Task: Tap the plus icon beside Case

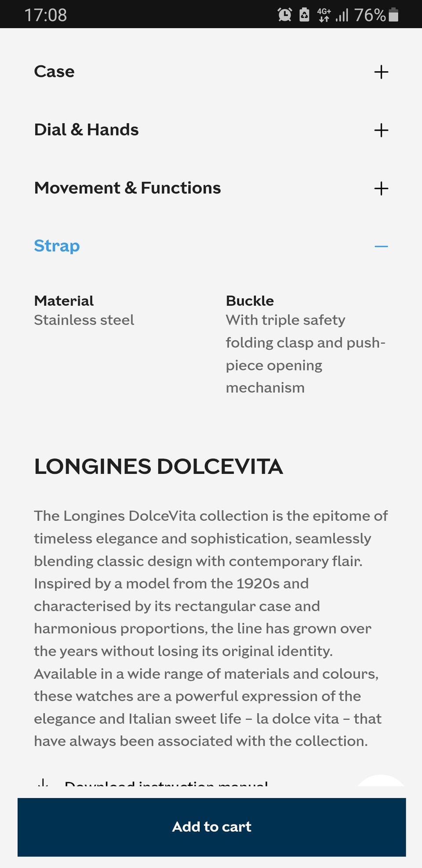Action: coord(381,72)
